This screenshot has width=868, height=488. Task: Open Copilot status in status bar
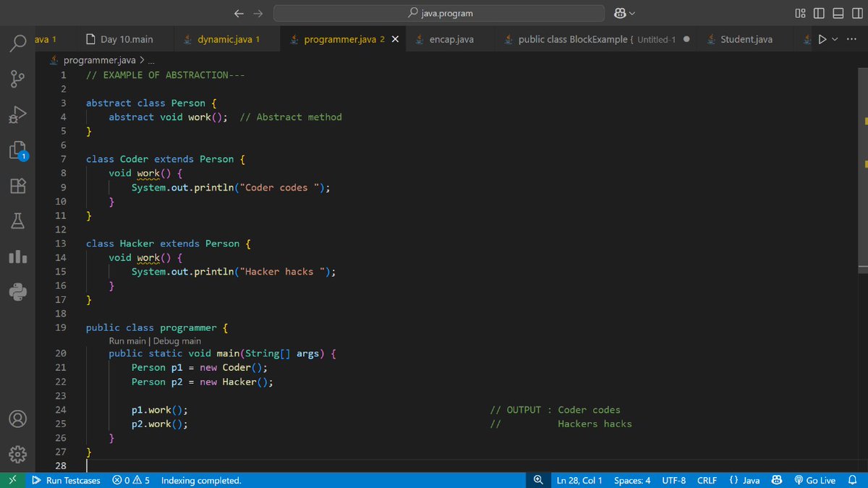777,480
